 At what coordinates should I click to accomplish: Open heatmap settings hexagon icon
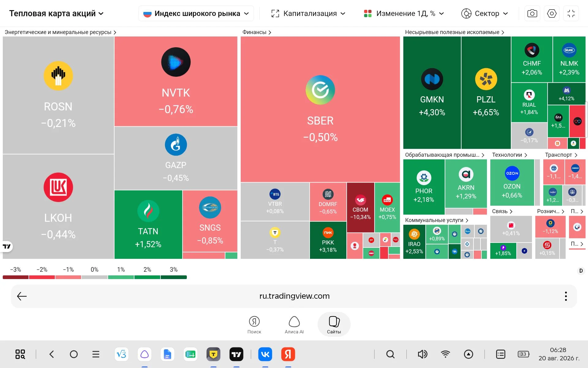(x=552, y=13)
